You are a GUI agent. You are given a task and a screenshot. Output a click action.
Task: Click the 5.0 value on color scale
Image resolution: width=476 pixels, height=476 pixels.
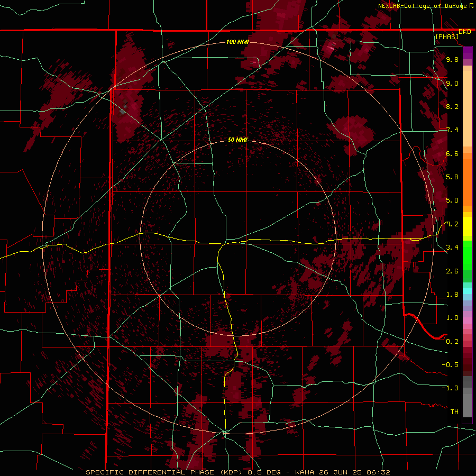tap(452, 200)
